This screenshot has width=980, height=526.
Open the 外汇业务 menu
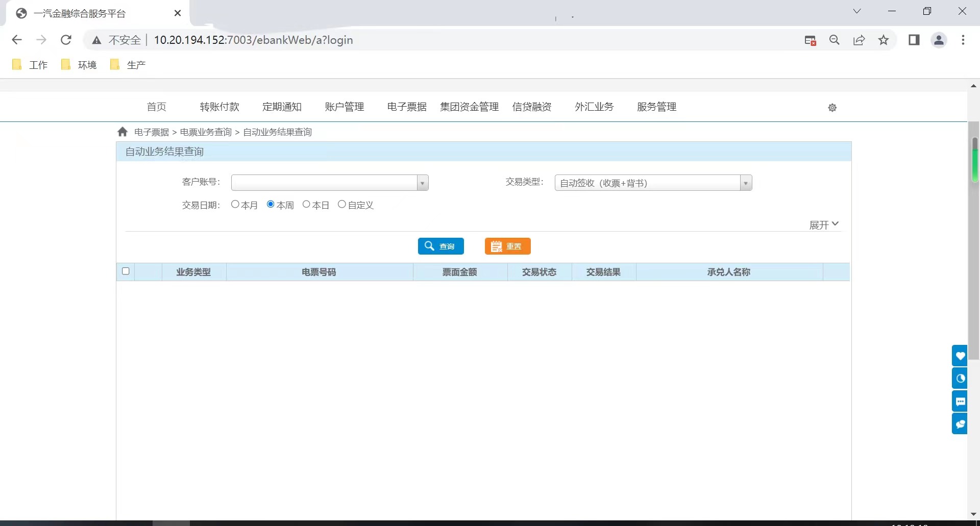point(594,107)
